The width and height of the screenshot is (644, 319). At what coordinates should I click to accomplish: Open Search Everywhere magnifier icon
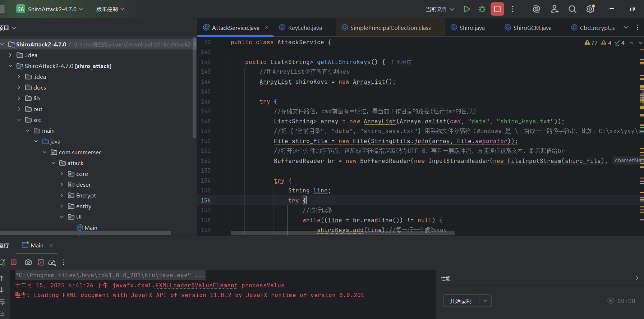point(572,9)
